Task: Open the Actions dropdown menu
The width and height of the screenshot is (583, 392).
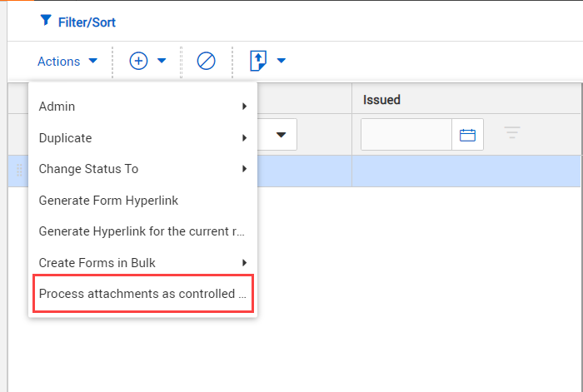Action: pos(67,61)
